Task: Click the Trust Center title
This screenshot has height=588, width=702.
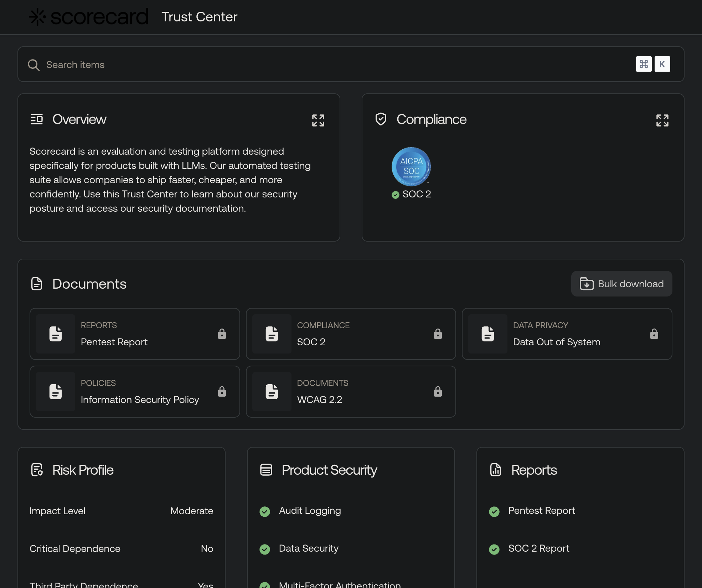Action: (x=199, y=17)
